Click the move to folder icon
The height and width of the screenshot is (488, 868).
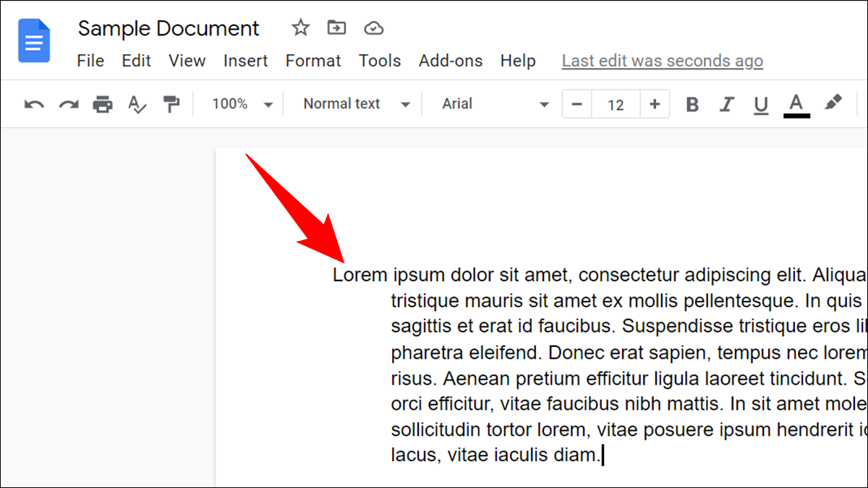point(336,28)
